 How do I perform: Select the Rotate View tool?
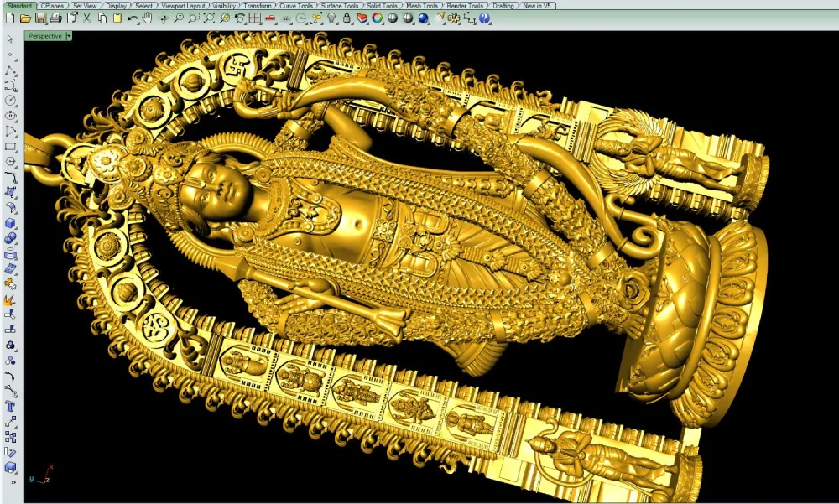[164, 18]
